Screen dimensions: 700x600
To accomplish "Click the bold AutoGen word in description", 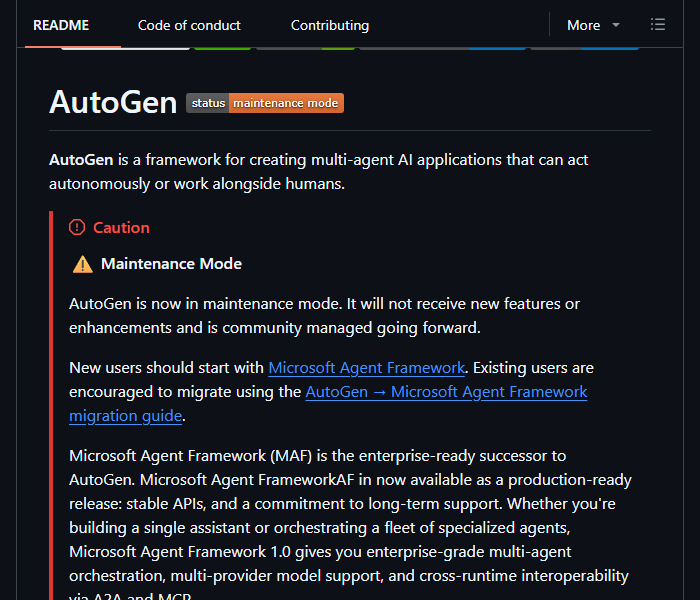I will (x=81, y=160).
